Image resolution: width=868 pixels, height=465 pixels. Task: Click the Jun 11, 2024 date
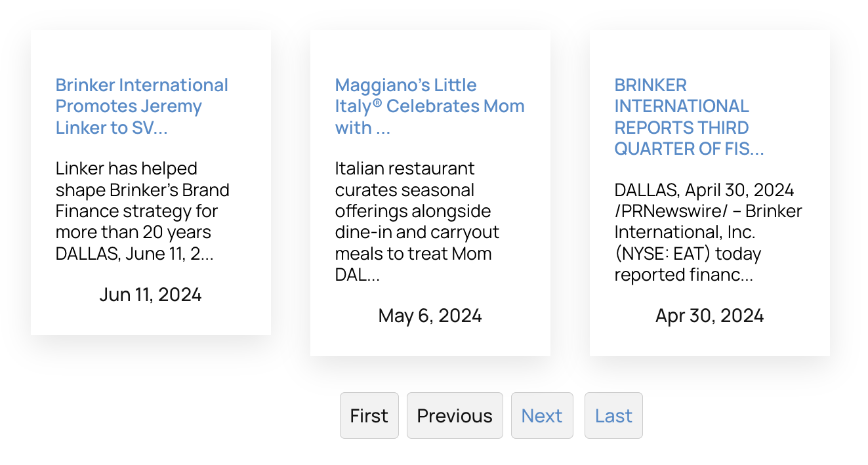[x=150, y=294]
